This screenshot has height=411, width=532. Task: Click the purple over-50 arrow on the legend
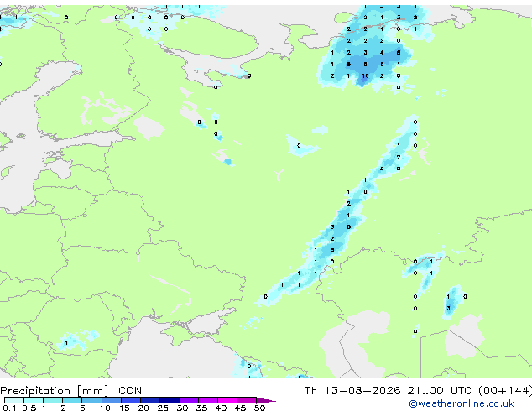[x=266, y=400]
